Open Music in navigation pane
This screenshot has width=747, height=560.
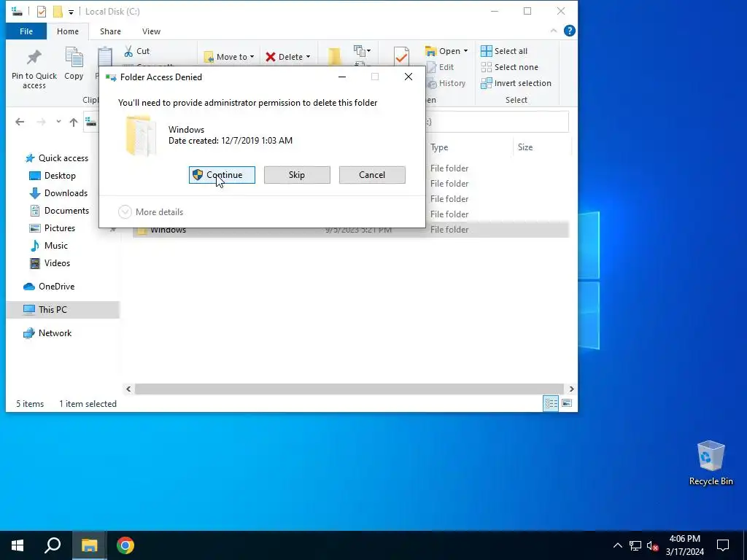click(x=49, y=246)
